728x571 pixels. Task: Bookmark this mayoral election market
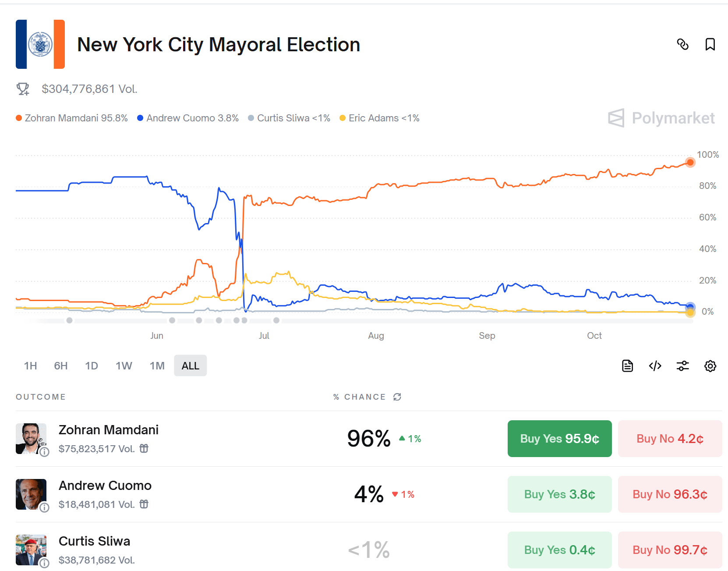tap(710, 44)
